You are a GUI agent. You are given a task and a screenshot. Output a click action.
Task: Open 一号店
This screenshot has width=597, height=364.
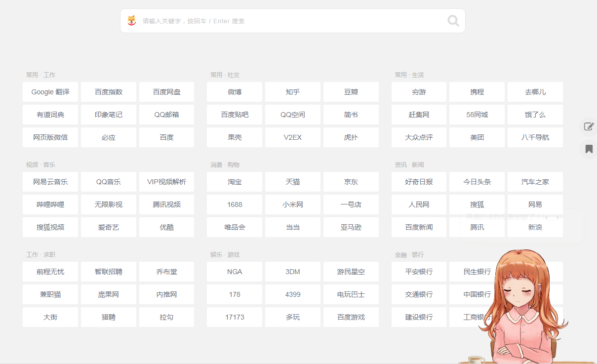coord(351,204)
